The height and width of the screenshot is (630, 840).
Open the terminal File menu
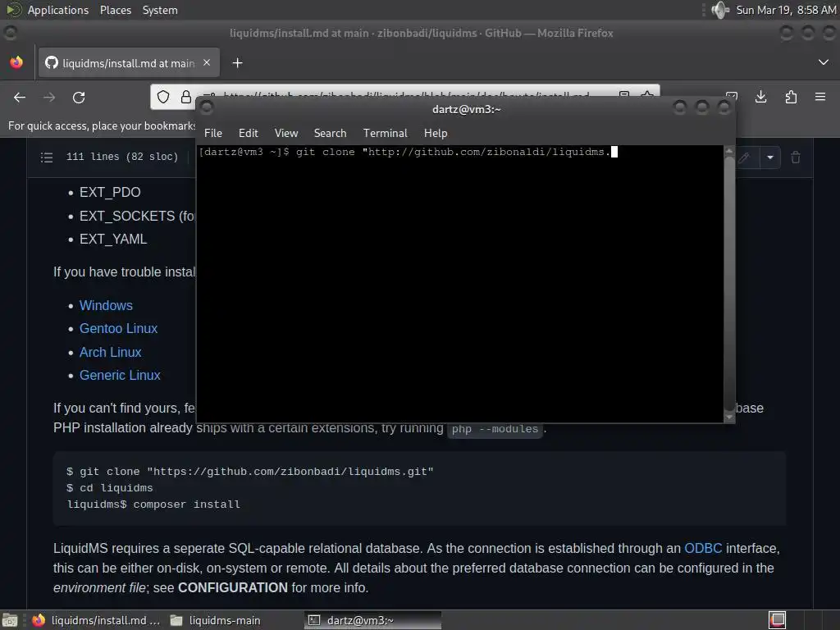212,133
